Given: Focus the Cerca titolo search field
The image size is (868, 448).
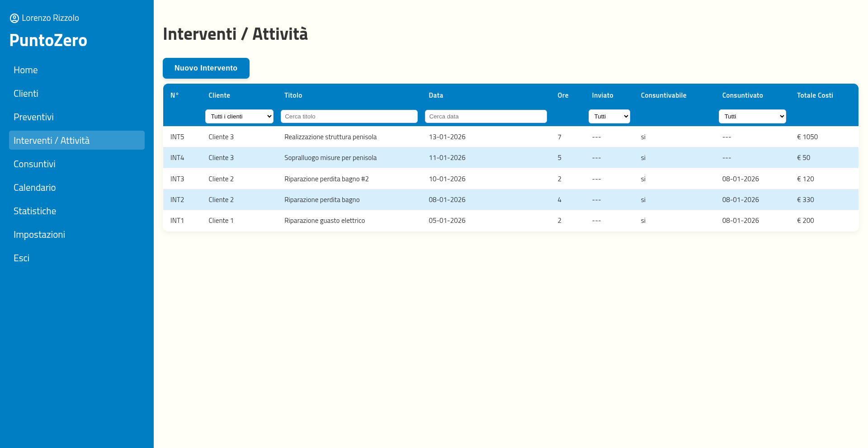Looking at the screenshot, I should pos(349,116).
